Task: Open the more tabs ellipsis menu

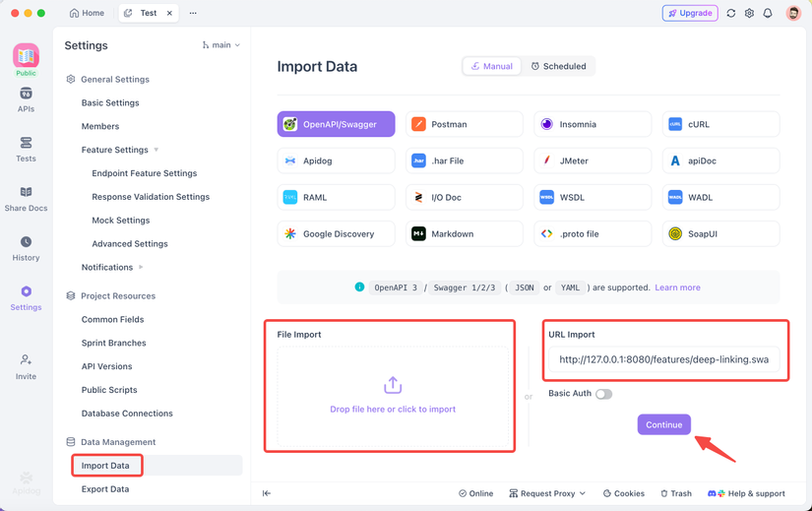Action: 193,13
